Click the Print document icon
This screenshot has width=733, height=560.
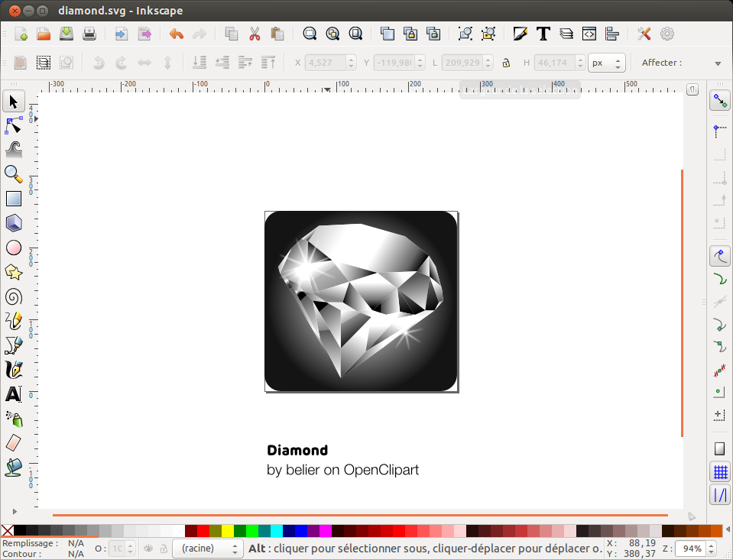(89, 34)
